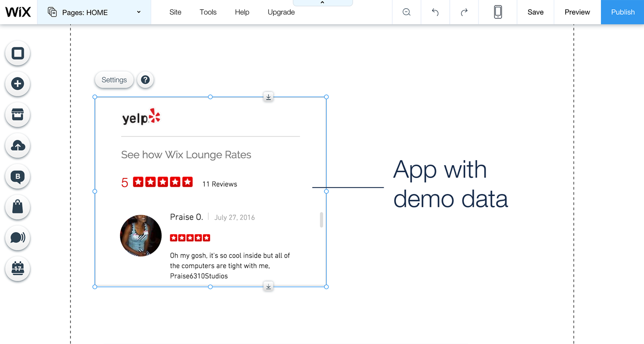Viewport: 644px width, 344px height.
Task: Preview the site
Action: 577,12
